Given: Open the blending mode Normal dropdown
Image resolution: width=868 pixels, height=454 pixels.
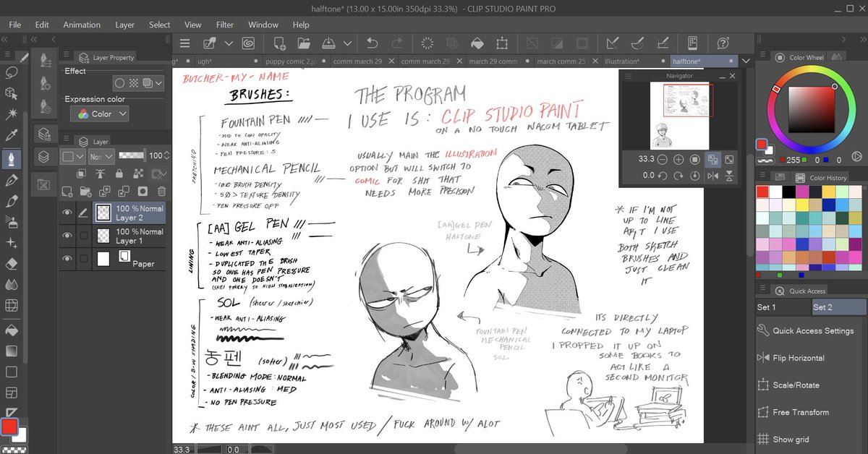Looking at the screenshot, I should [x=101, y=156].
